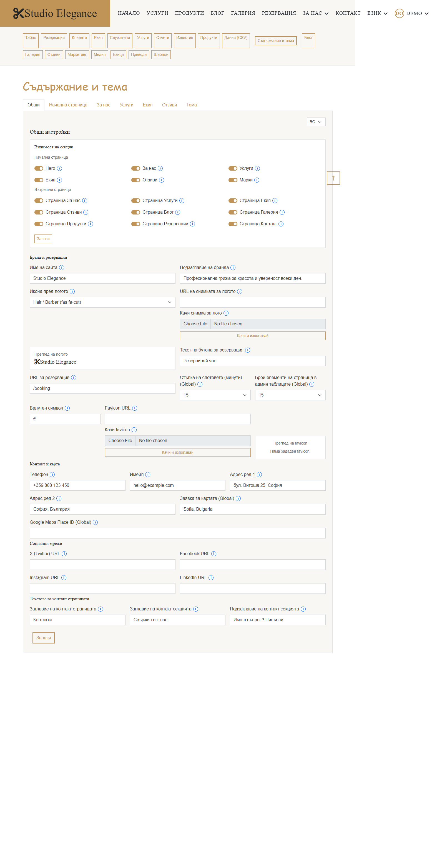
Task: Show info for Favicon URL
Action: click(135, 408)
